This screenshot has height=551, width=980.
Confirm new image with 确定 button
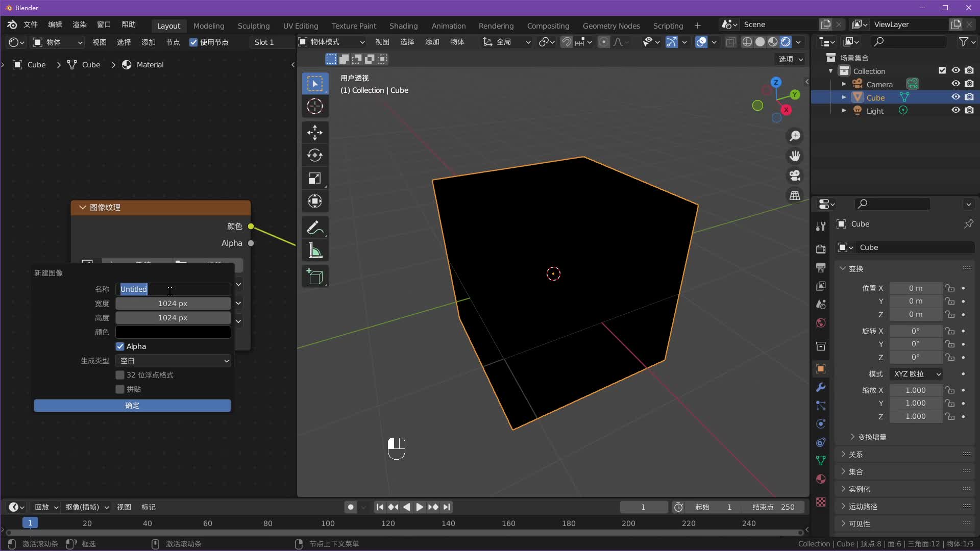click(132, 406)
